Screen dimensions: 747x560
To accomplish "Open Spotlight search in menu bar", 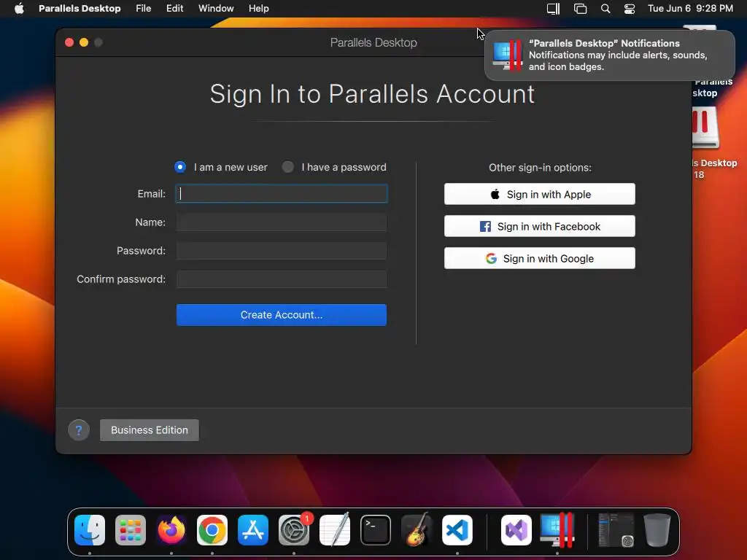I will coord(605,9).
